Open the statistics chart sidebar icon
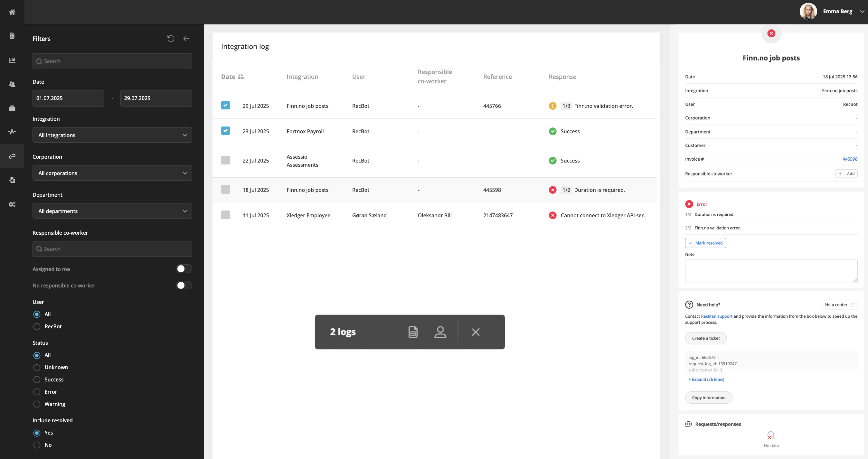The height and width of the screenshot is (459, 868). (12, 60)
